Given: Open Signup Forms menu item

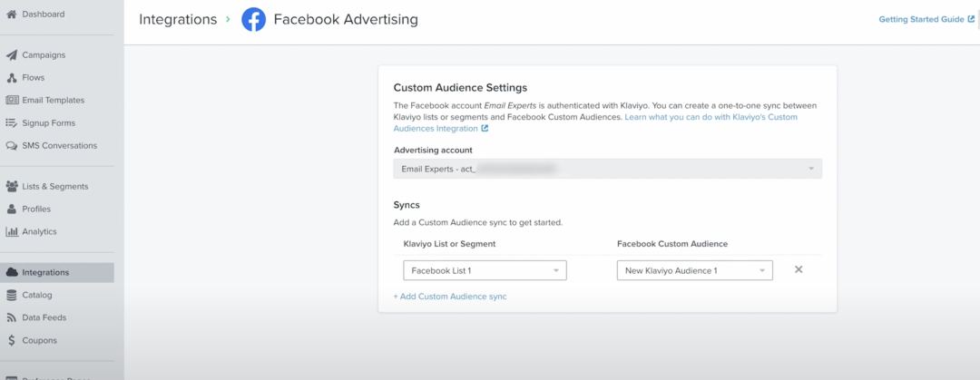Looking at the screenshot, I should pos(48,123).
